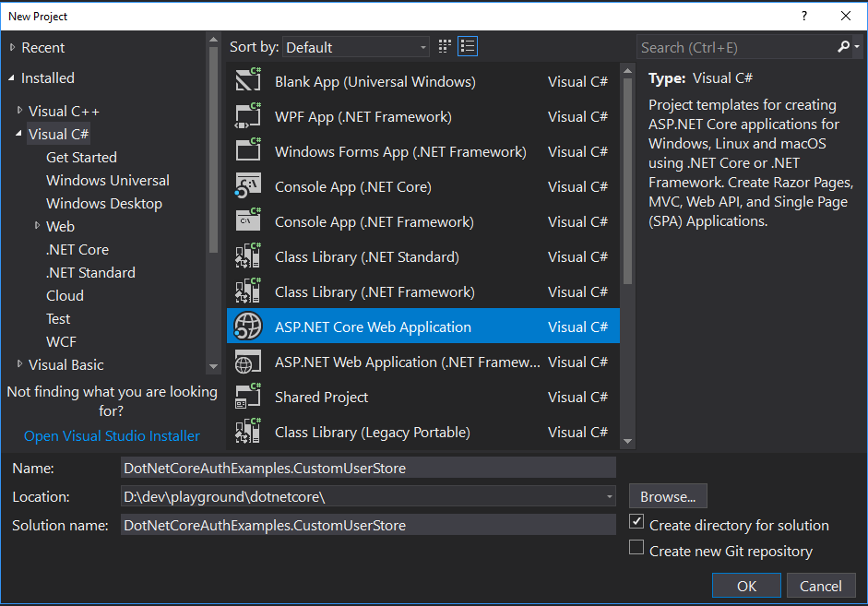Click the WPF App template icon
Viewport: 868px width, 606px height.
pos(248,116)
